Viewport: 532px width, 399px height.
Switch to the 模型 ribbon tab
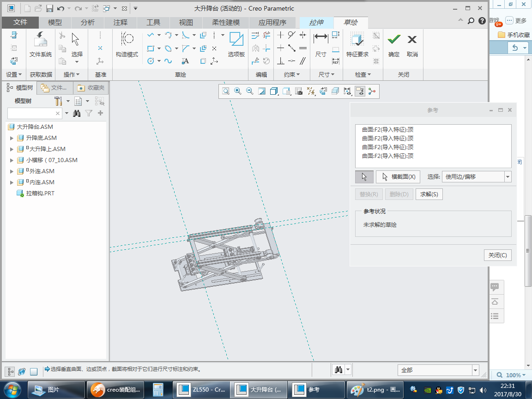click(x=54, y=22)
